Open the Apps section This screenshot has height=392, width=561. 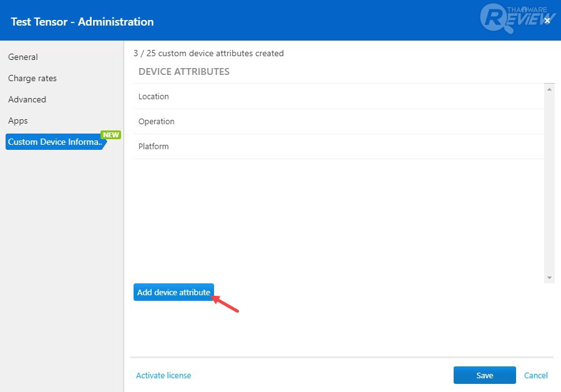point(18,120)
